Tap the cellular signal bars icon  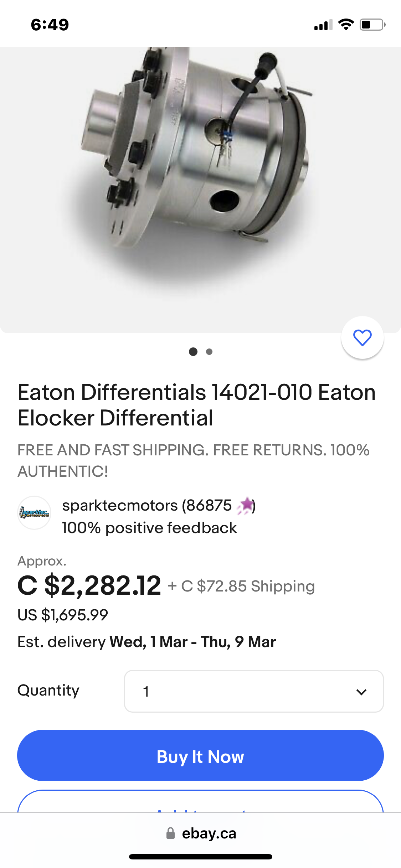(x=323, y=25)
